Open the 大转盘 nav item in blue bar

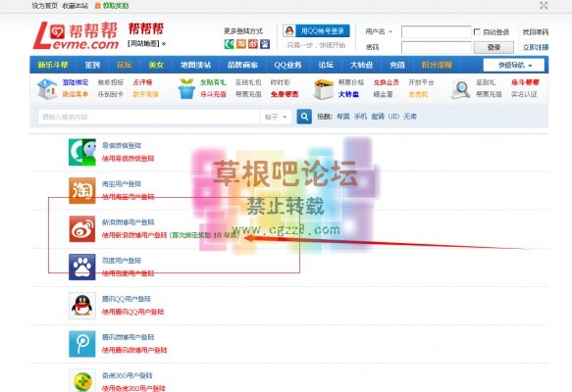(x=361, y=65)
